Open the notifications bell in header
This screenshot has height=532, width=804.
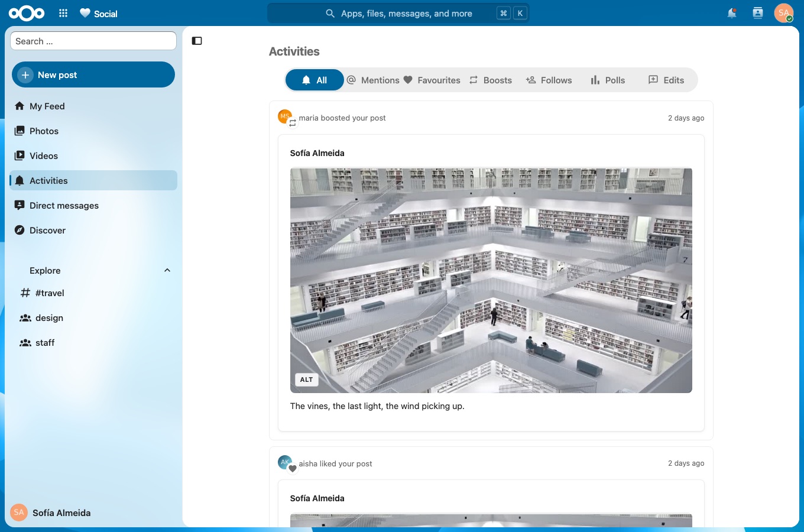pos(732,13)
